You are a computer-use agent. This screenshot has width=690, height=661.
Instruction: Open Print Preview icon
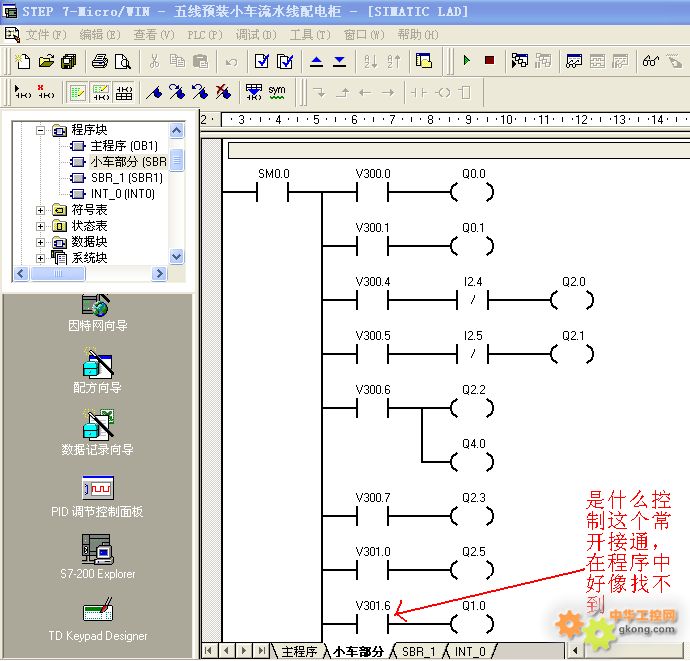[x=123, y=61]
